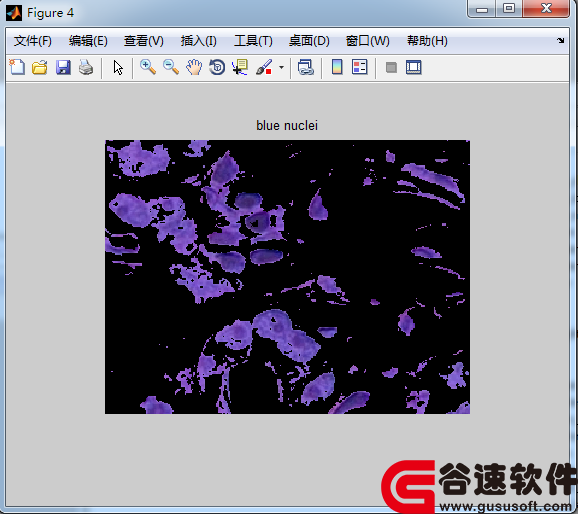
Task: Toggle the Insert Legend button
Action: point(360,67)
